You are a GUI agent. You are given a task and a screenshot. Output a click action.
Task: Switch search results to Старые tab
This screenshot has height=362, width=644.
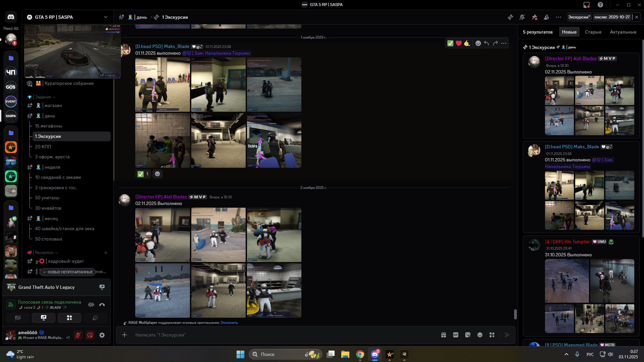pos(593,32)
